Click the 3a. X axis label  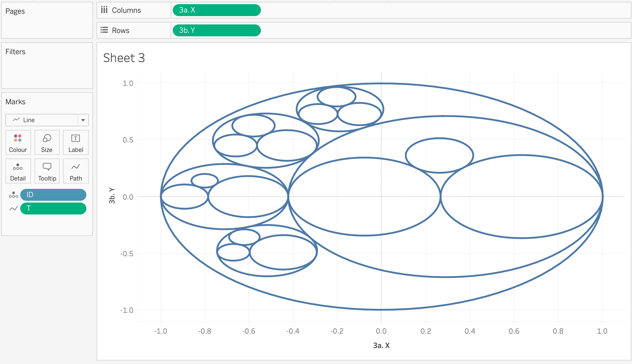pos(381,346)
